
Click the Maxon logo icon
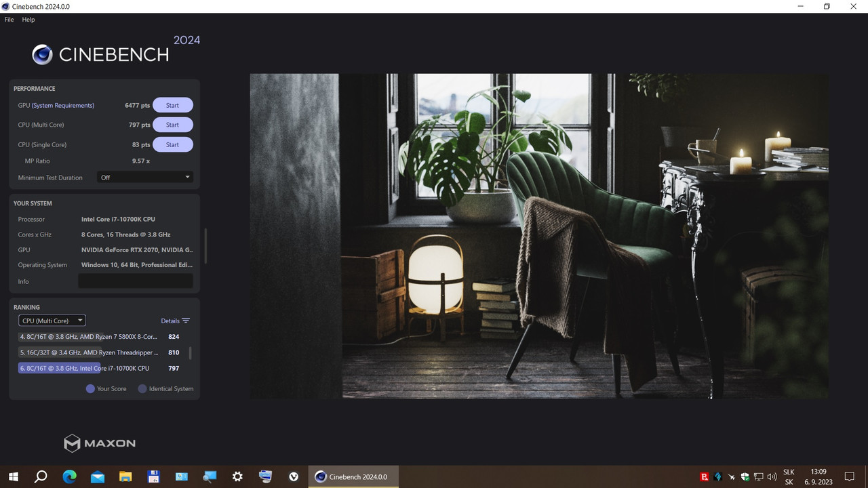coord(72,443)
